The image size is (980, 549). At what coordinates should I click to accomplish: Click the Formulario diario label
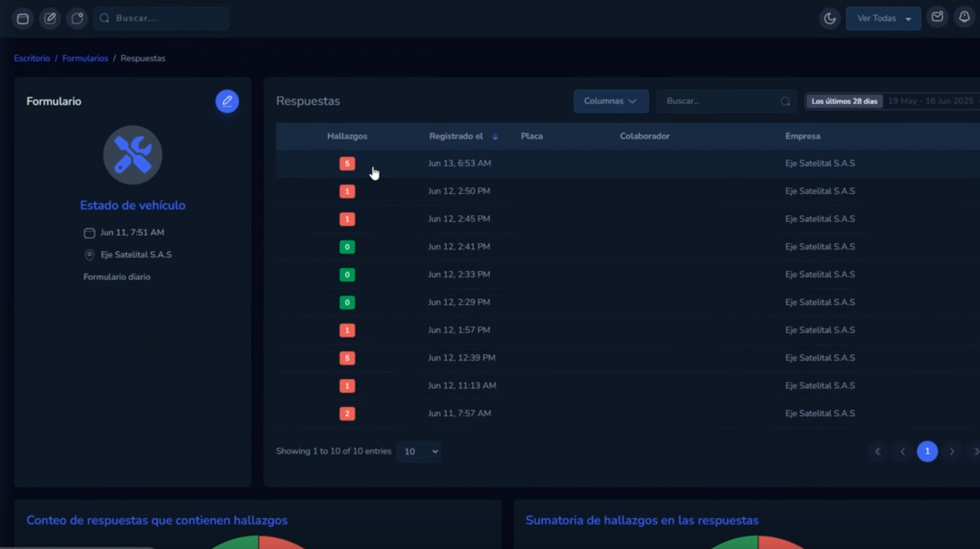(x=117, y=277)
